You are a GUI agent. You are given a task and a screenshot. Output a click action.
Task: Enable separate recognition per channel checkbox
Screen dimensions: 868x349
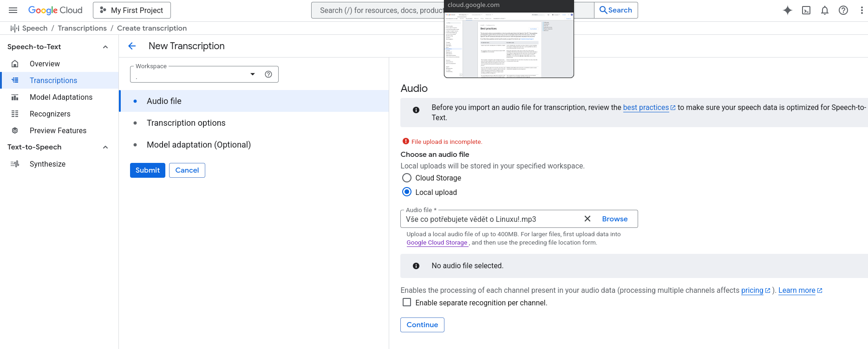tap(407, 303)
